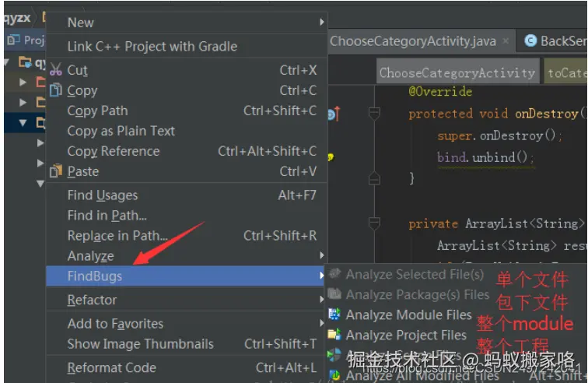This screenshot has height=383, width=588.
Task: Select Reformat Code option
Action: pos(111,368)
